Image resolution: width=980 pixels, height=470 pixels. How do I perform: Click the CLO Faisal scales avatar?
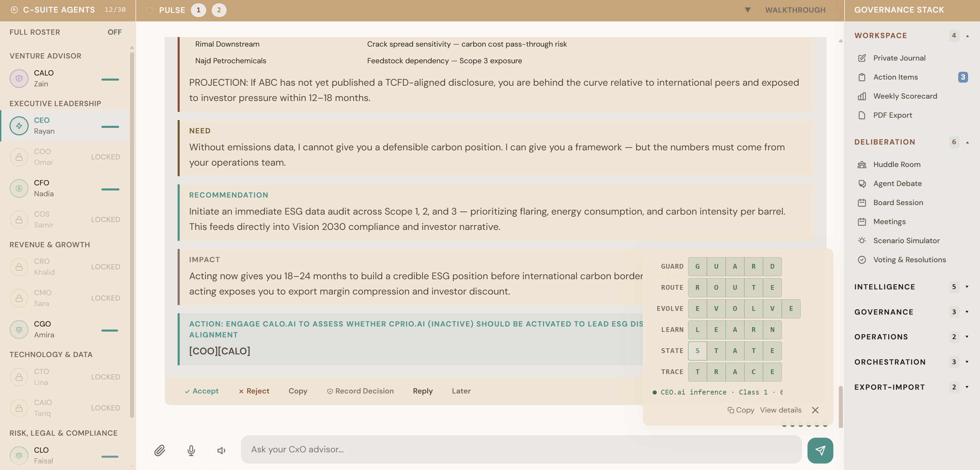(x=19, y=455)
